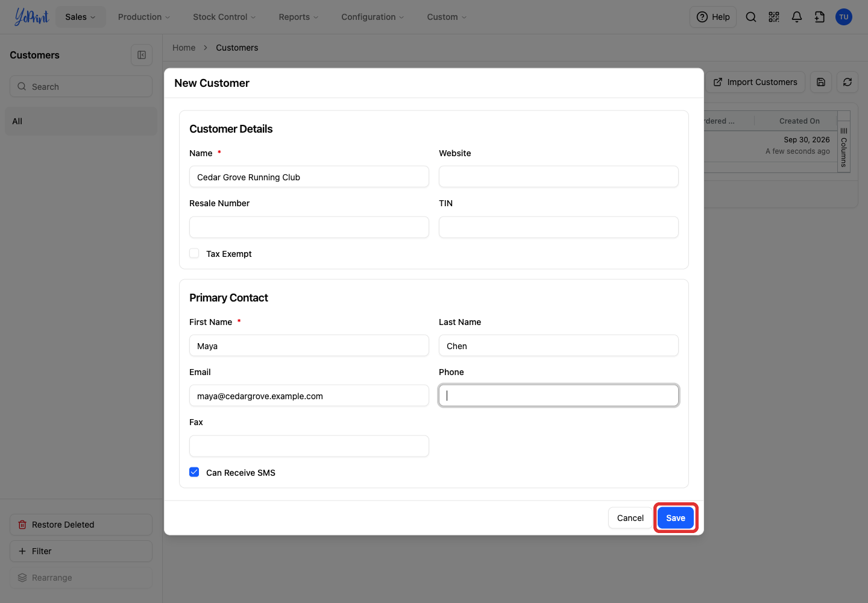Expand the Sales menu
This screenshot has height=603, width=868.
click(80, 17)
